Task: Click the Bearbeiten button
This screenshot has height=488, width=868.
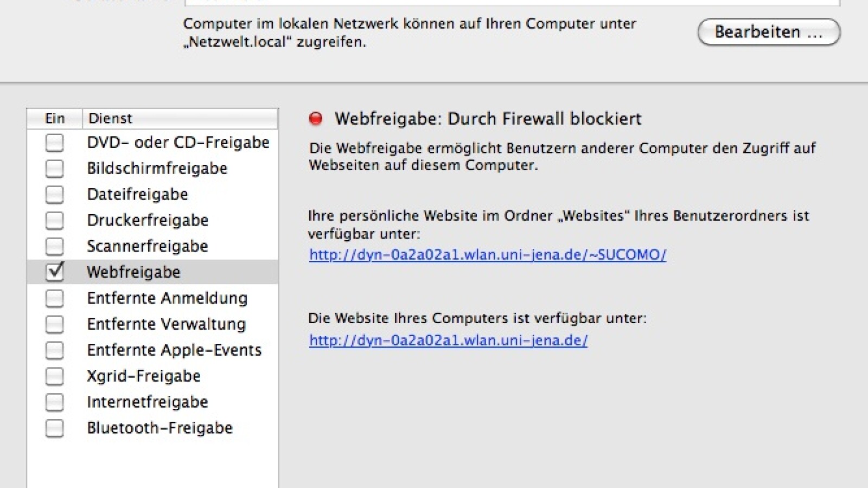Action: tap(769, 32)
